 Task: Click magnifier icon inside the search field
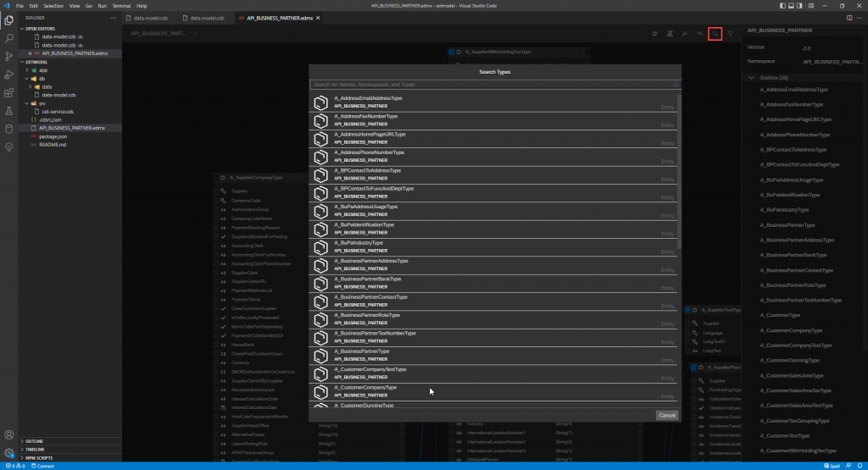coord(676,85)
